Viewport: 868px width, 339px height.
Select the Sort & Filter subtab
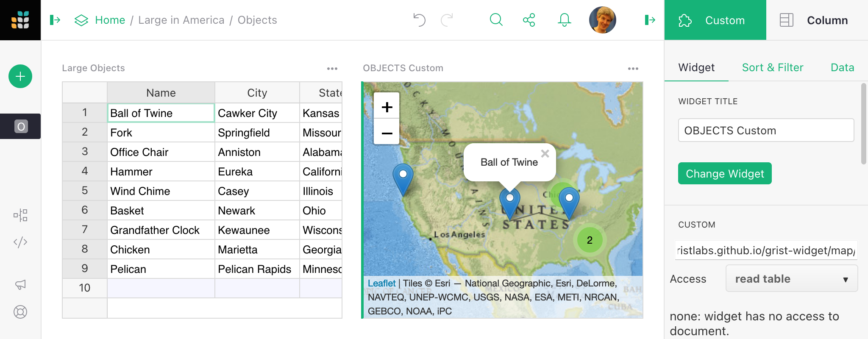(772, 67)
